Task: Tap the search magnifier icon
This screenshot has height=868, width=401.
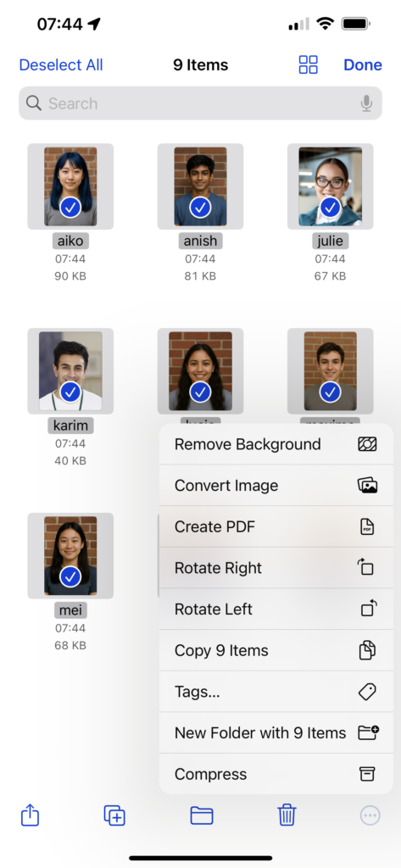Action: pos(34,103)
